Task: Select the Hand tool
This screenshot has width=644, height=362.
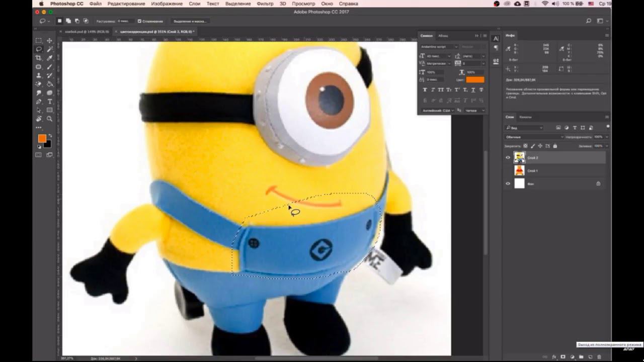Action: 39,119
